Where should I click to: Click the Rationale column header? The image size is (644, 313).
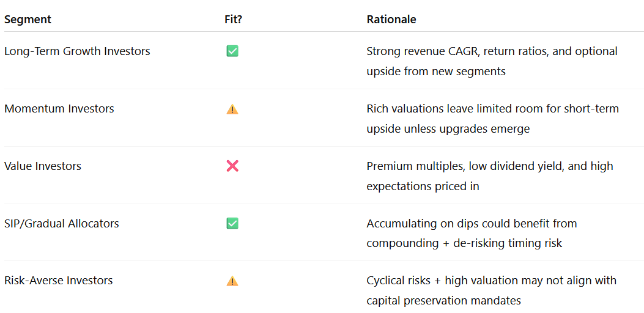point(391,19)
